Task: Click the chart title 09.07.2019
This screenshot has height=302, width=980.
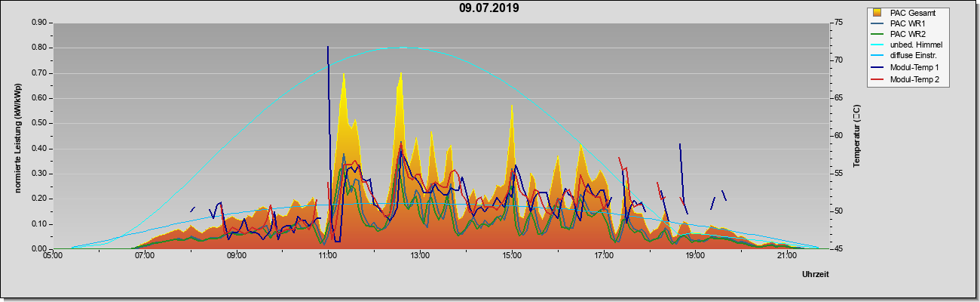Action: tap(489, 8)
